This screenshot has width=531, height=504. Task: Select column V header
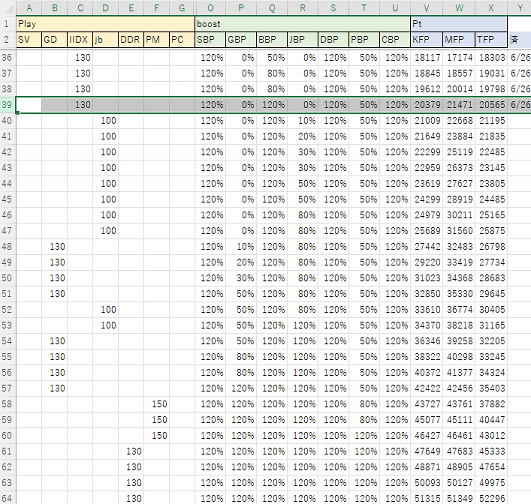(x=426, y=7)
